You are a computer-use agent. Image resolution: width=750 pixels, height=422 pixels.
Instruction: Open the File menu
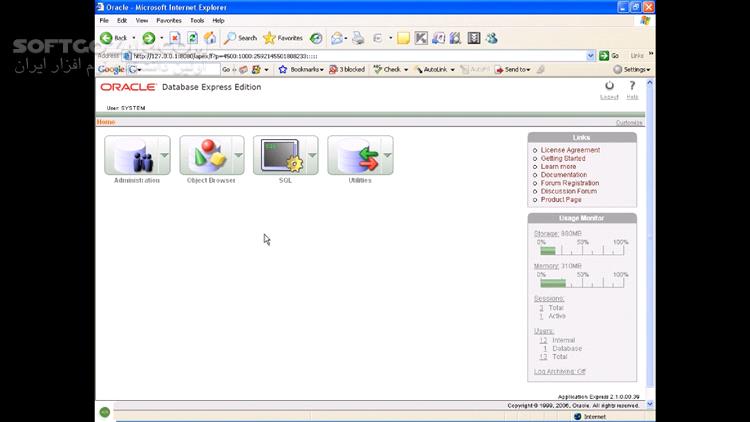[x=104, y=21]
